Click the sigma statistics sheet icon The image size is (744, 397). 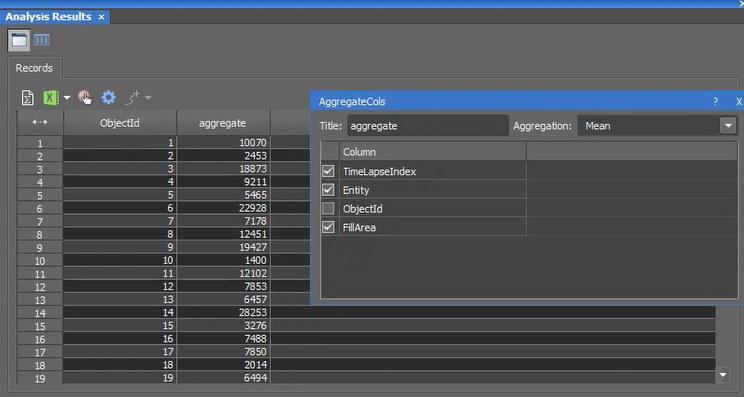point(28,98)
